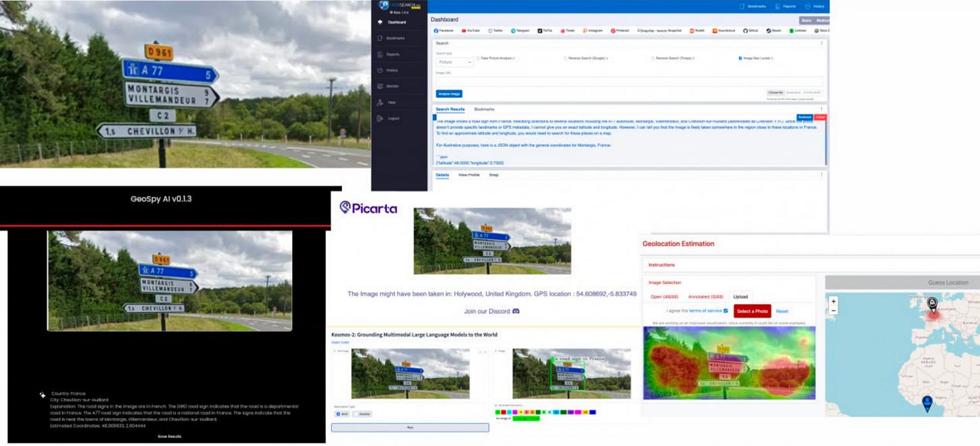Click the Facebook platform icon

[x=436, y=30]
